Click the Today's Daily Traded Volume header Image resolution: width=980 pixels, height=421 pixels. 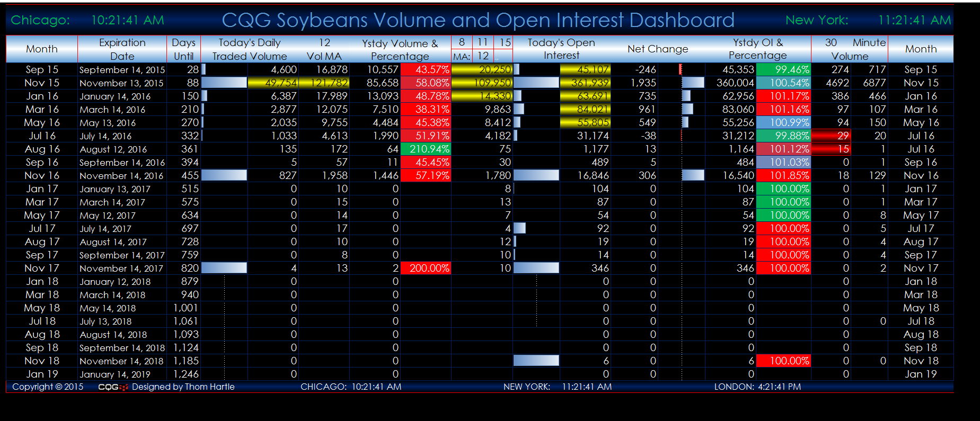pos(250,49)
